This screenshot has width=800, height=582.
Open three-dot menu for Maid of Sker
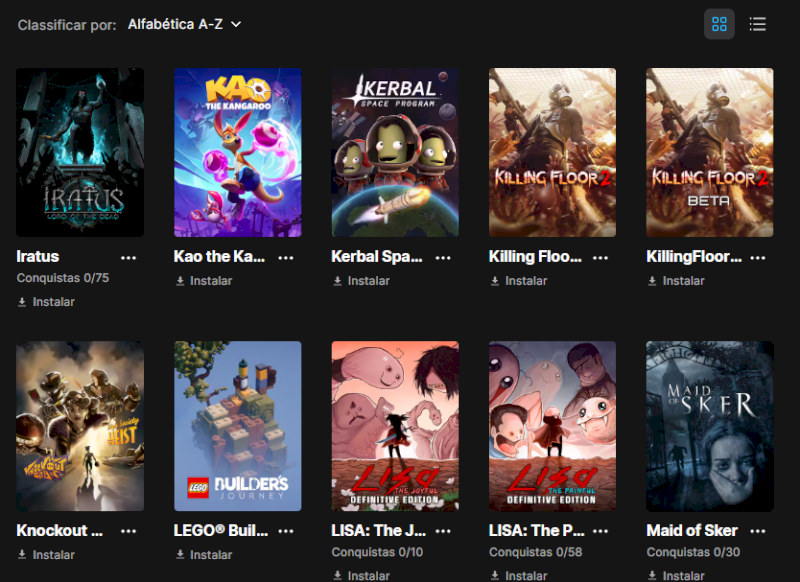coord(758,531)
